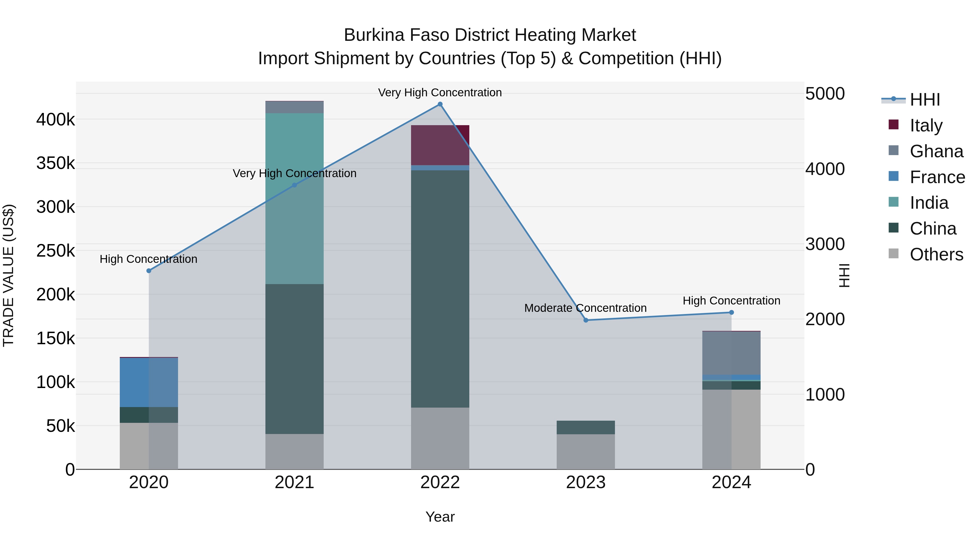Toggle the Others legend entry
The width and height of the screenshot is (980, 551).
coord(926,254)
